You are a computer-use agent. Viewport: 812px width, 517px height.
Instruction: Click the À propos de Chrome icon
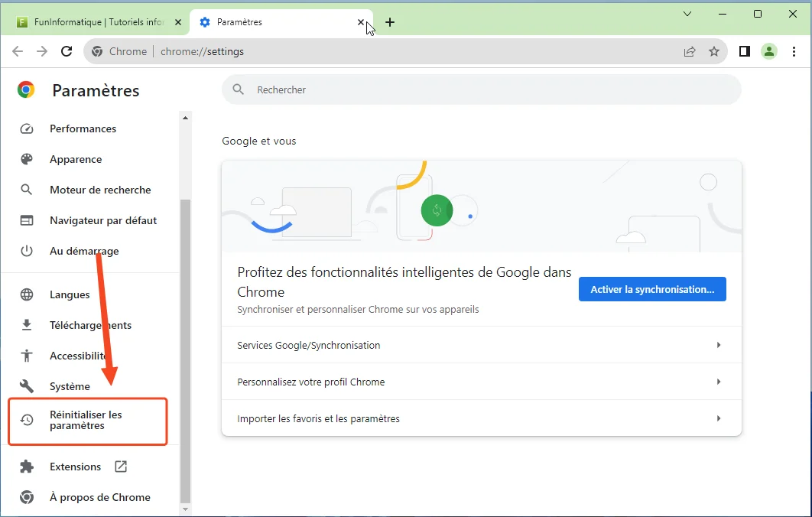pos(27,497)
